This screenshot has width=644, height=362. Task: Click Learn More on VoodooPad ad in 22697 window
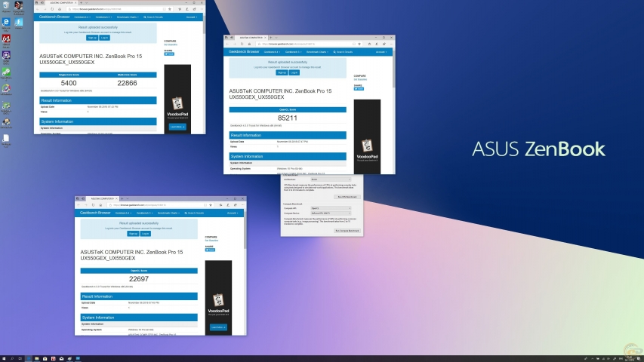click(218, 327)
